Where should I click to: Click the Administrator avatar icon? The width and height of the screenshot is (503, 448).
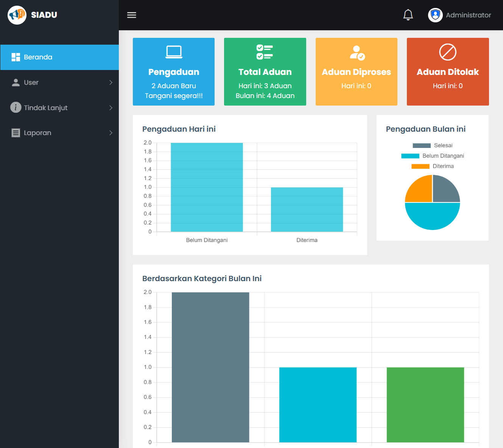pyautogui.click(x=435, y=15)
